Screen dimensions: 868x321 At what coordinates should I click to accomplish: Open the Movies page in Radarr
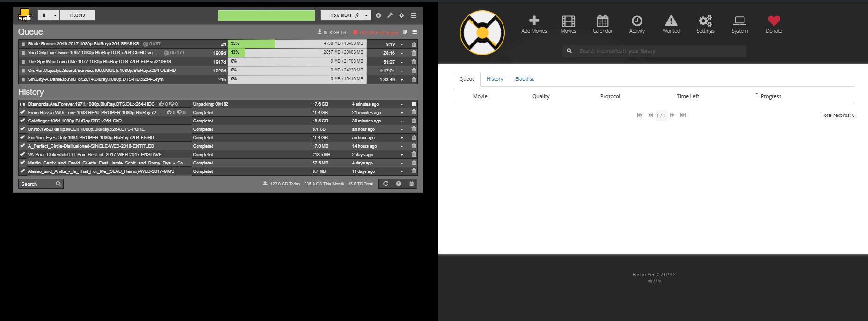click(569, 24)
